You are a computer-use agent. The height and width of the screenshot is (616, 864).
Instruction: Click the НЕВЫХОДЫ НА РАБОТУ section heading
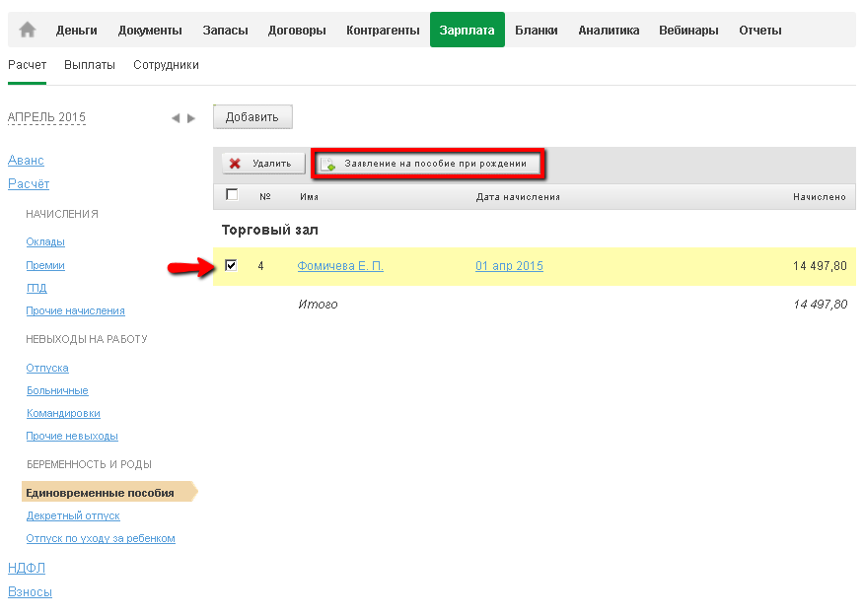[x=87, y=339]
